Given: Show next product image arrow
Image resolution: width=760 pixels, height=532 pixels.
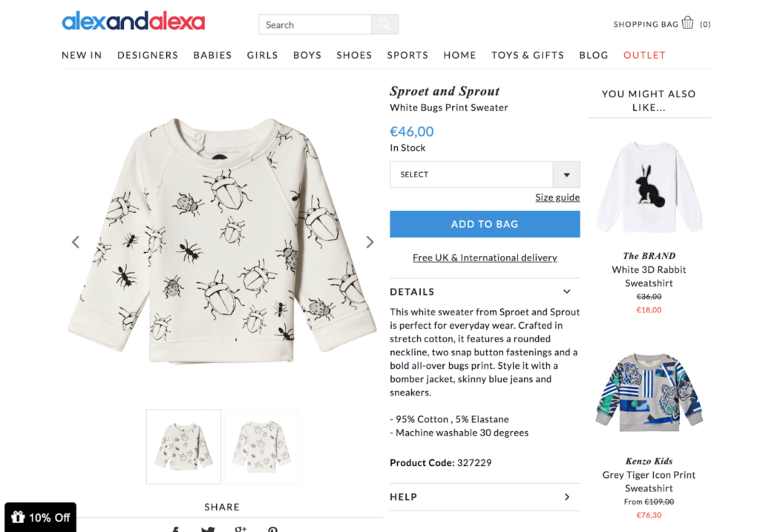Looking at the screenshot, I should point(370,242).
